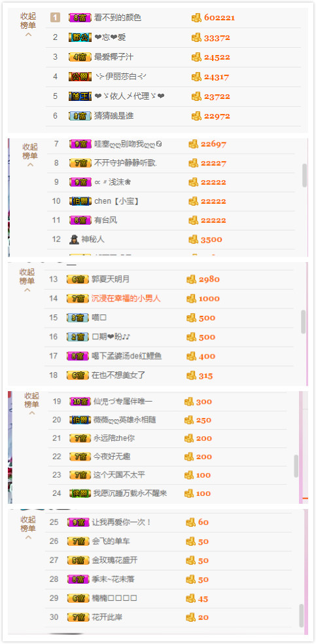Click user name ∝〃浅沫

pyautogui.click(x=112, y=182)
